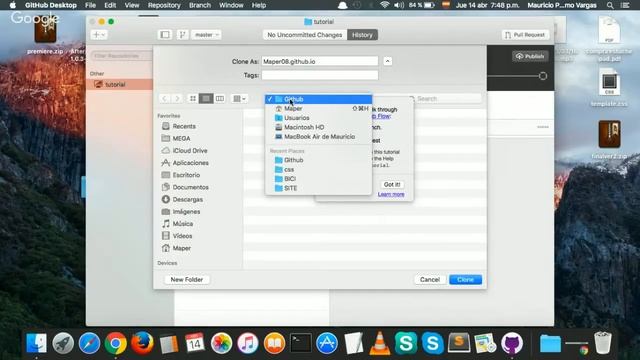Image resolution: width=640 pixels, height=360 pixels.
Task: Open Recents in Favorites sidebar
Action: 184,126
